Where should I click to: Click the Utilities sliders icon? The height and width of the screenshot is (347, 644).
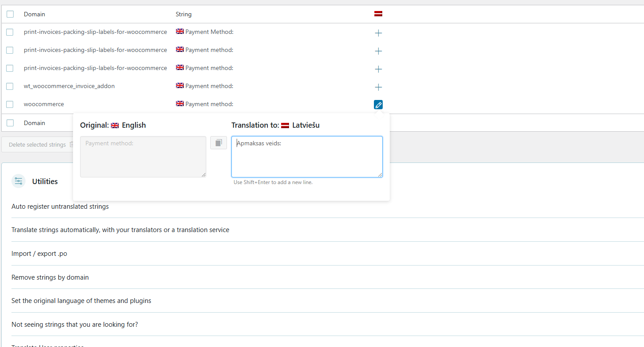[18, 181]
